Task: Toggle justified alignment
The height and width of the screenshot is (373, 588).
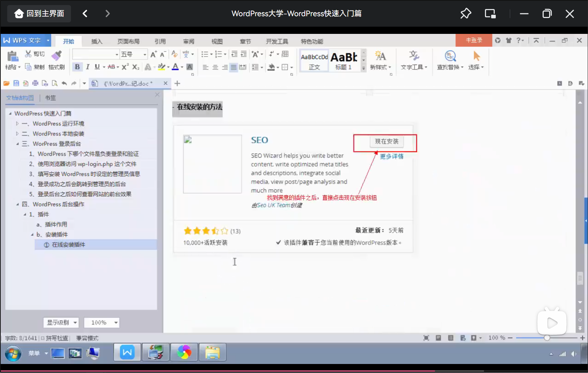Action: pos(233,67)
